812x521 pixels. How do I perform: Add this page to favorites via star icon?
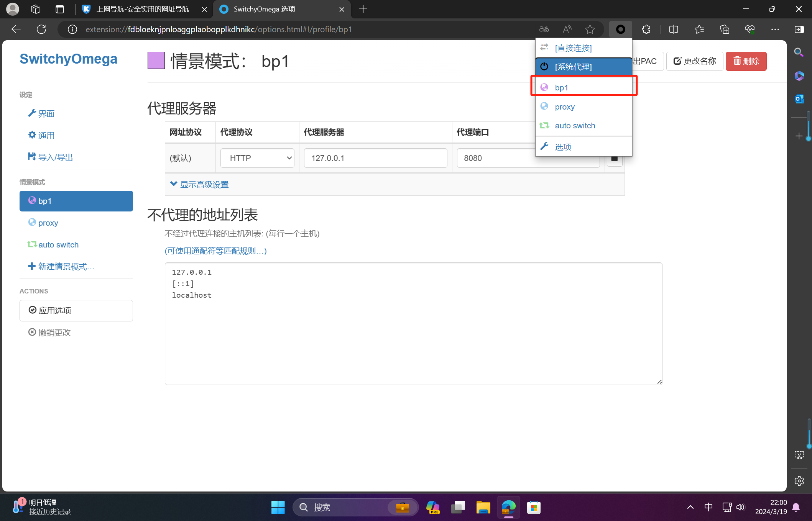point(590,29)
